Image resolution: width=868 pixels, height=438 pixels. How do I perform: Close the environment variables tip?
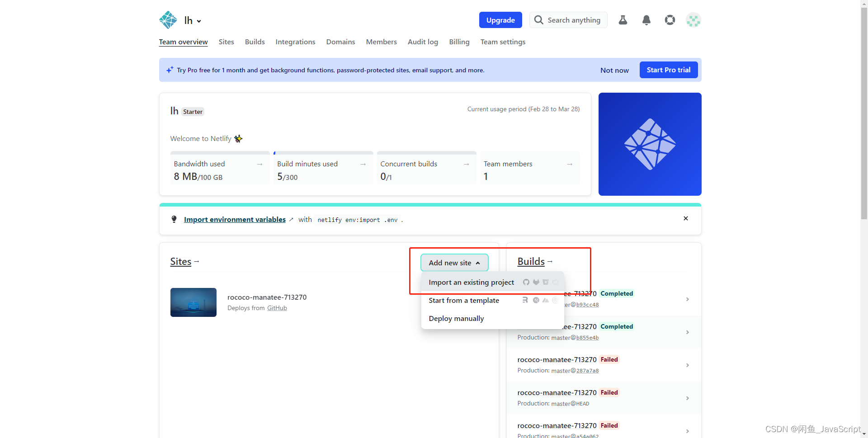point(686,218)
